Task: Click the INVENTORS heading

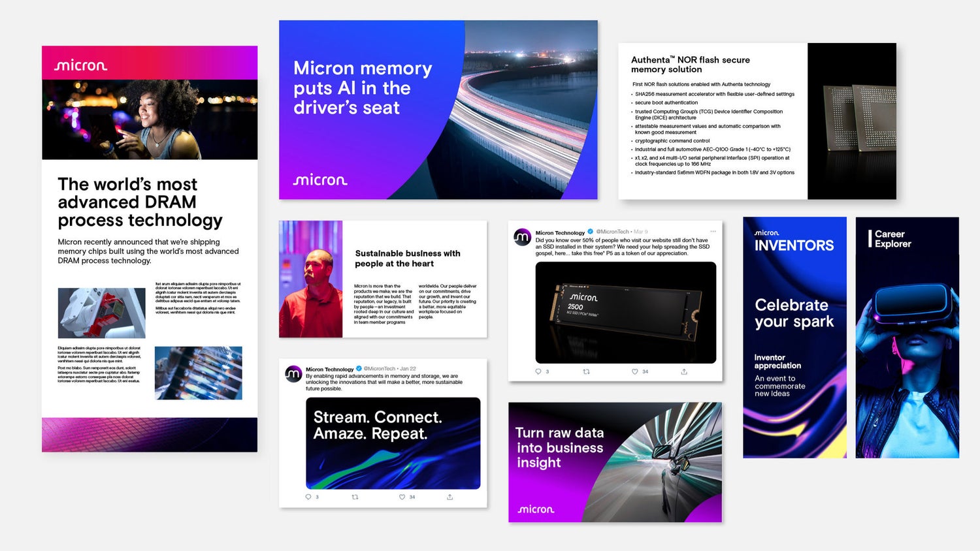Action: click(794, 245)
